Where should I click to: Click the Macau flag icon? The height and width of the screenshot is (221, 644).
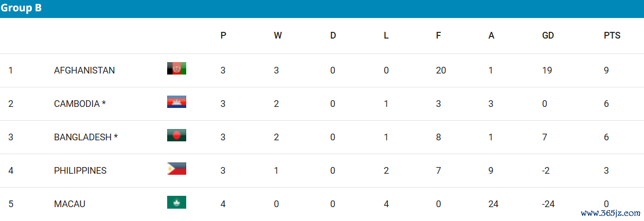coord(176,202)
